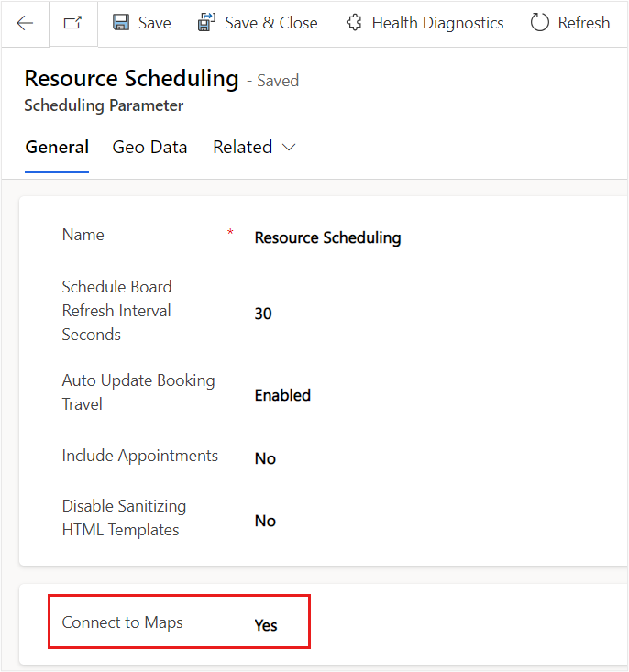Switch to the General tab

click(57, 148)
